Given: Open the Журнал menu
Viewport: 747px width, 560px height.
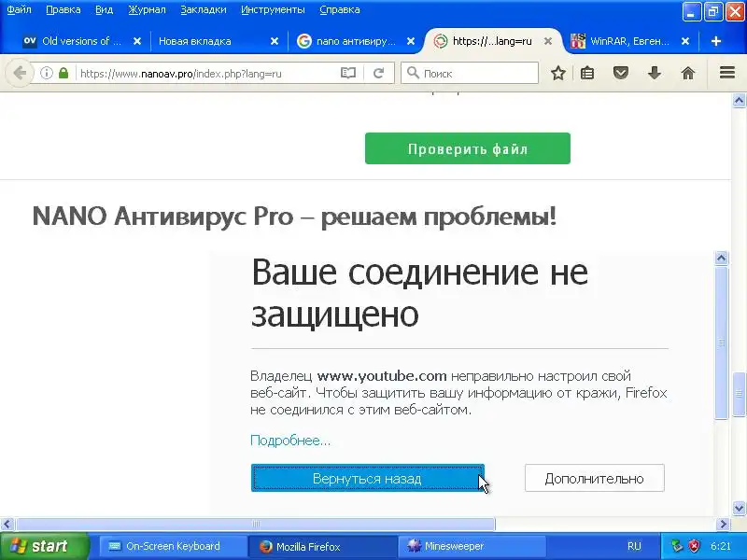Looking at the screenshot, I should pyautogui.click(x=147, y=10).
